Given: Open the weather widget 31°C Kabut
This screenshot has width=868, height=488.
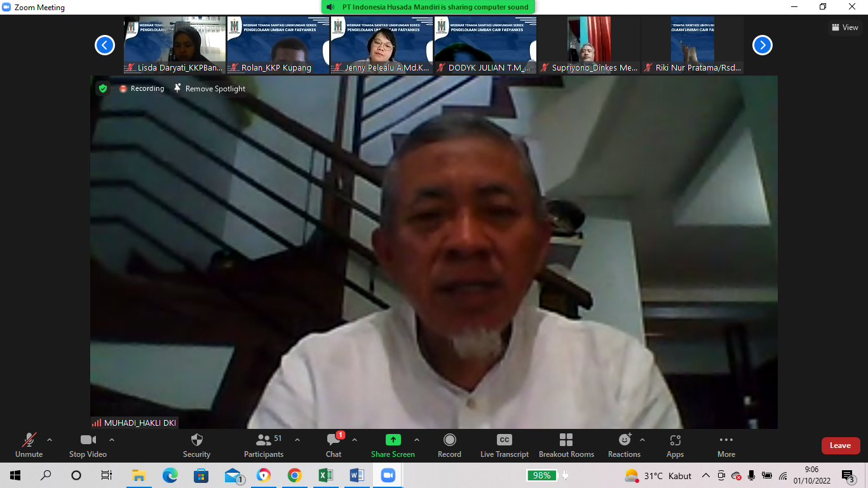Looking at the screenshot, I should coord(658,475).
